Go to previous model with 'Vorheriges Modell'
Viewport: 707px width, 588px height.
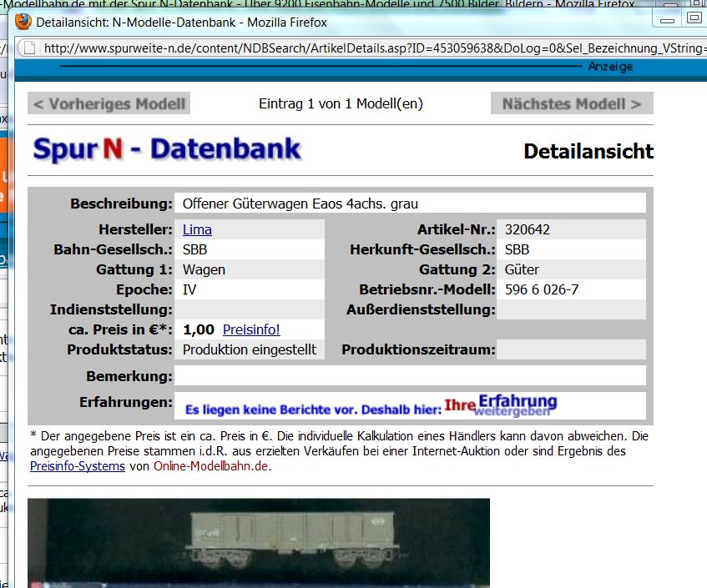pyautogui.click(x=109, y=103)
